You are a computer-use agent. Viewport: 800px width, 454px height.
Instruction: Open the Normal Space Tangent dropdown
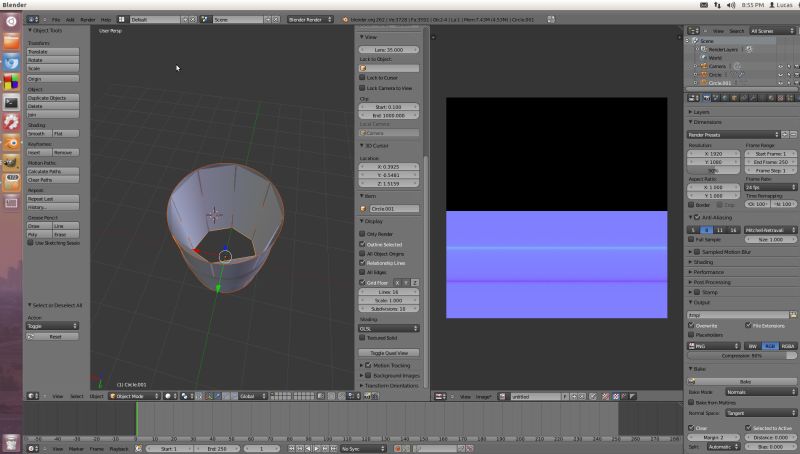click(x=761, y=413)
